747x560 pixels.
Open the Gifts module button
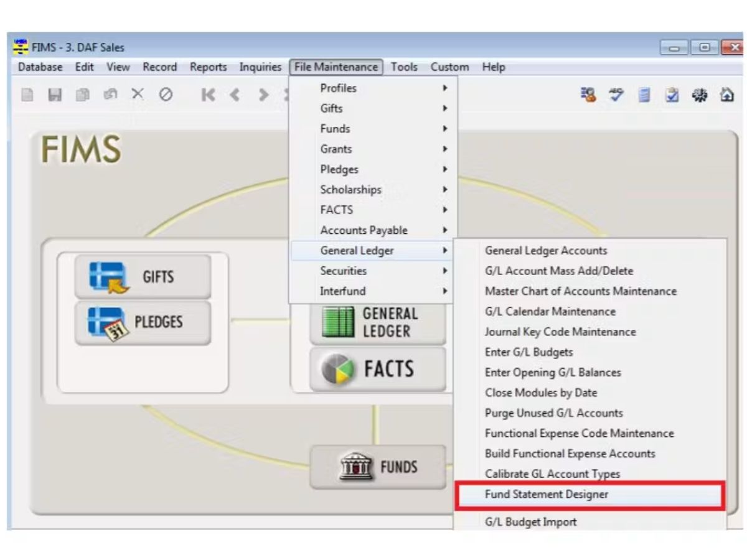(143, 276)
